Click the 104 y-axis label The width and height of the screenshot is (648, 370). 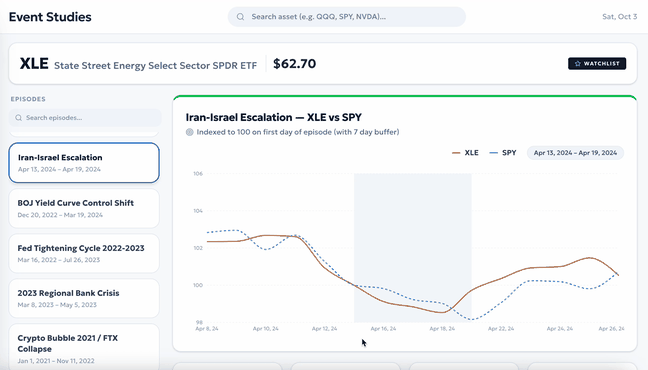(198, 211)
